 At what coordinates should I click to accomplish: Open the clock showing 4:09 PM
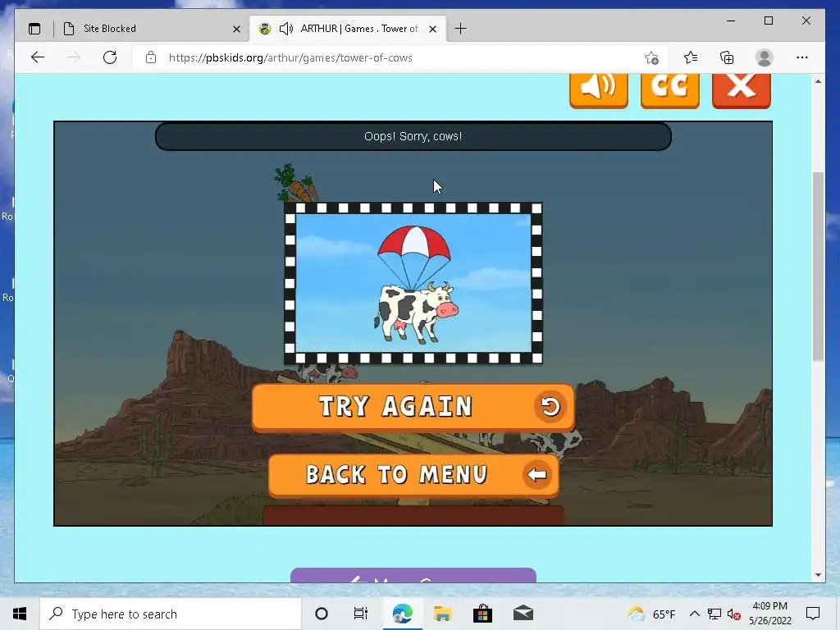[x=769, y=614]
